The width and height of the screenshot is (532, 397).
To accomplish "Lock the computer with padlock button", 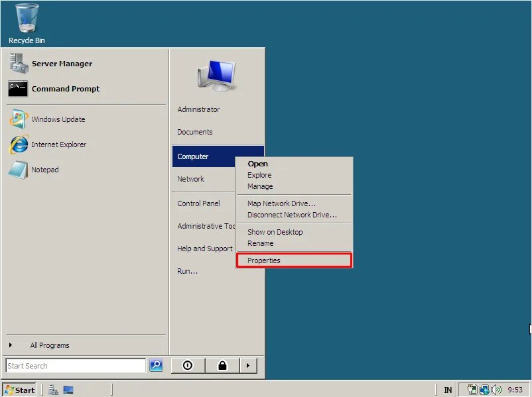I will 223,365.
